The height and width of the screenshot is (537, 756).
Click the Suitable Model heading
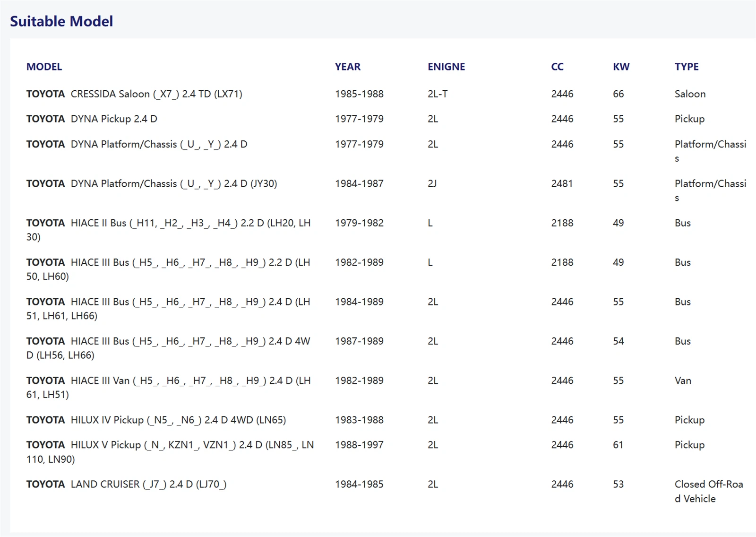61,21
